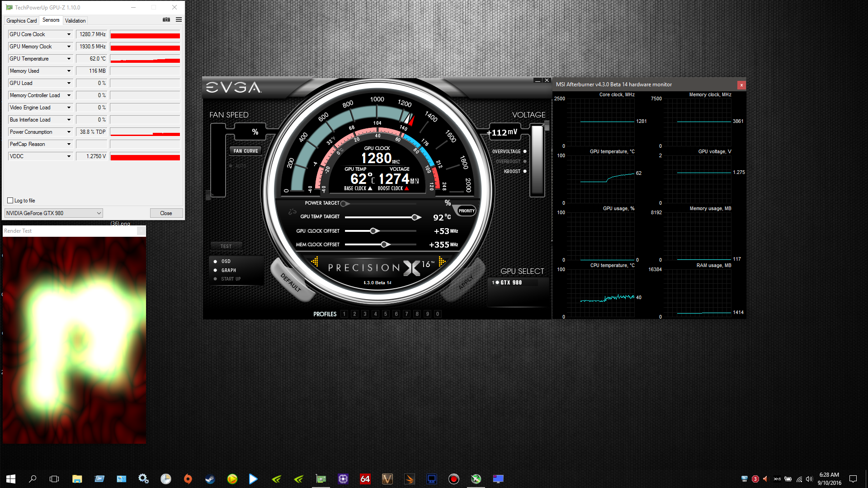Click the Power Target slider handle
The width and height of the screenshot is (868, 488).
344,204
